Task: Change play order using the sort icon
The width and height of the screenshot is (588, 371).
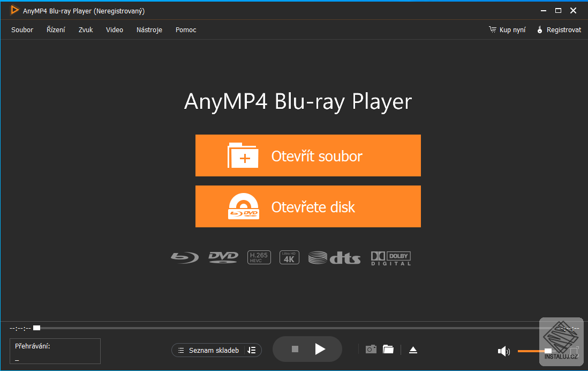Action: click(252, 350)
